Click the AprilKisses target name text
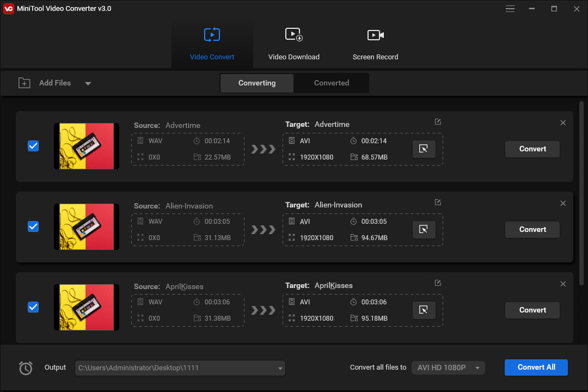This screenshot has width=588, height=392. (333, 285)
